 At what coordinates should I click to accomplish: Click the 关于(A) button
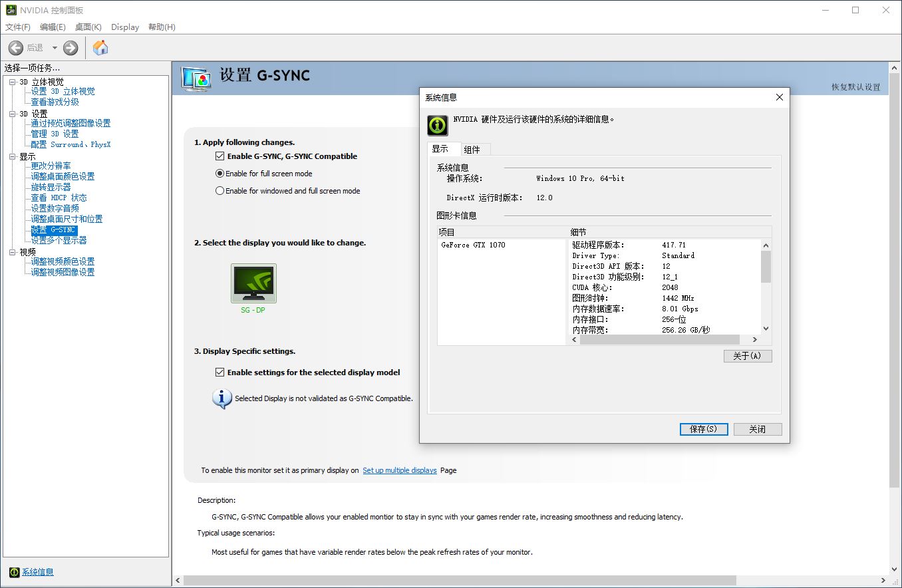(748, 356)
